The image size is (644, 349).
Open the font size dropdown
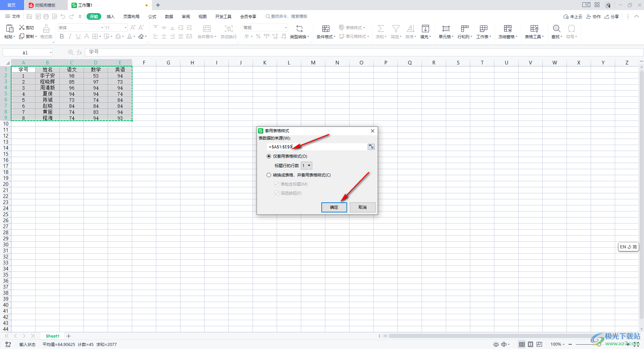126,28
